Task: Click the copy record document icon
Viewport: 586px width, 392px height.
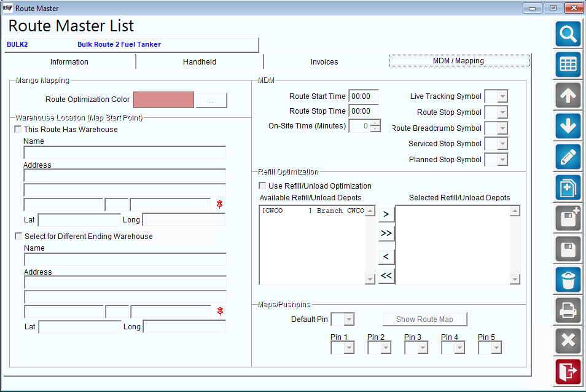Action: click(x=568, y=187)
